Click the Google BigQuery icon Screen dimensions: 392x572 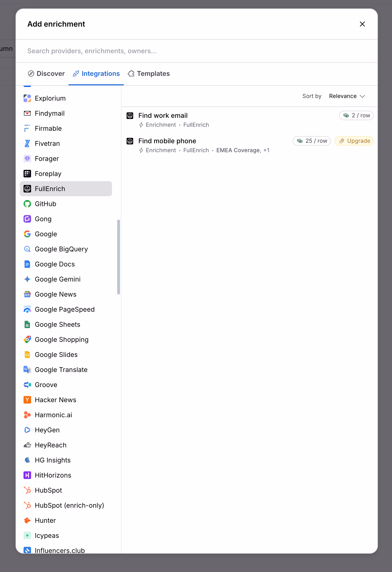coord(27,249)
